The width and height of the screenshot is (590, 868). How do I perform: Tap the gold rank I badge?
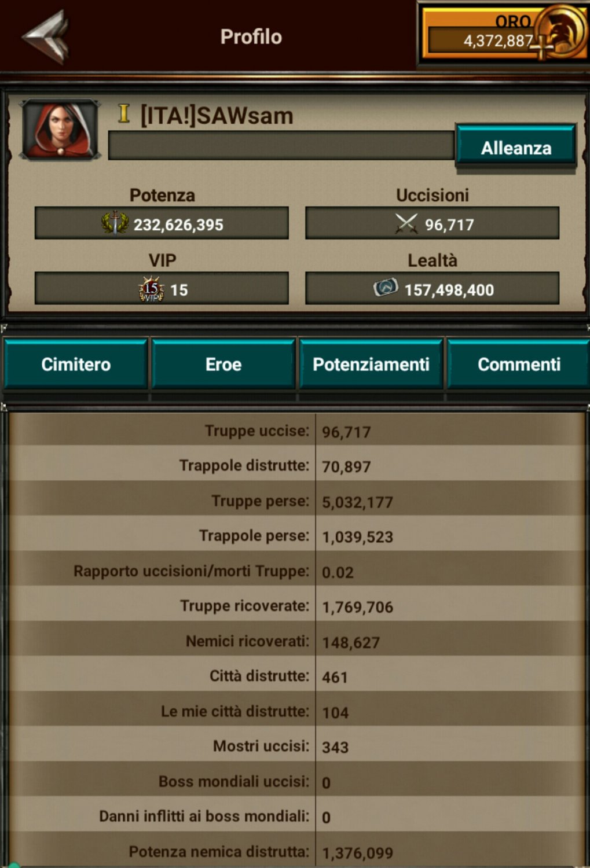pyautogui.click(x=123, y=113)
